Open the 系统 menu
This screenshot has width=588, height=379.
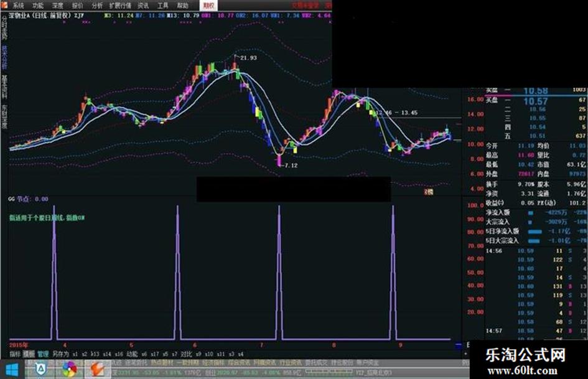[x=18, y=5]
